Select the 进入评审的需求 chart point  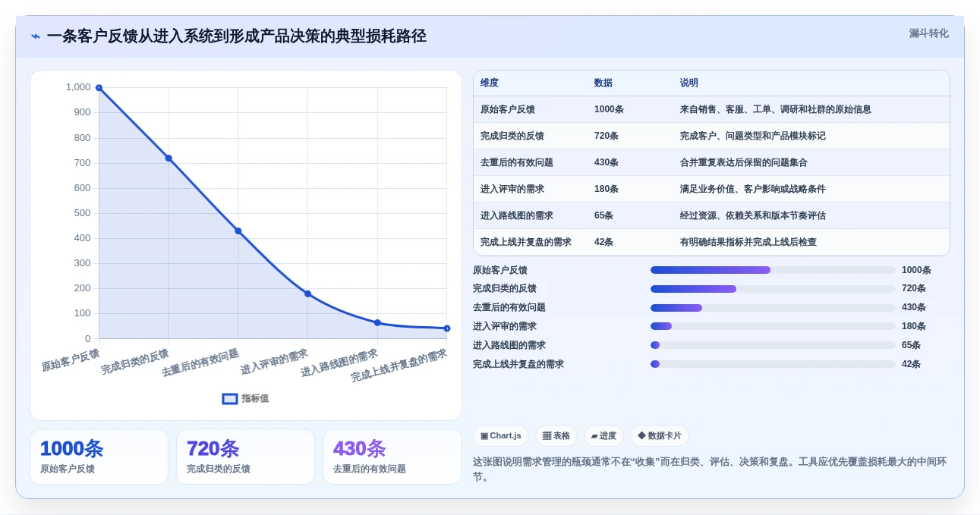307,294
